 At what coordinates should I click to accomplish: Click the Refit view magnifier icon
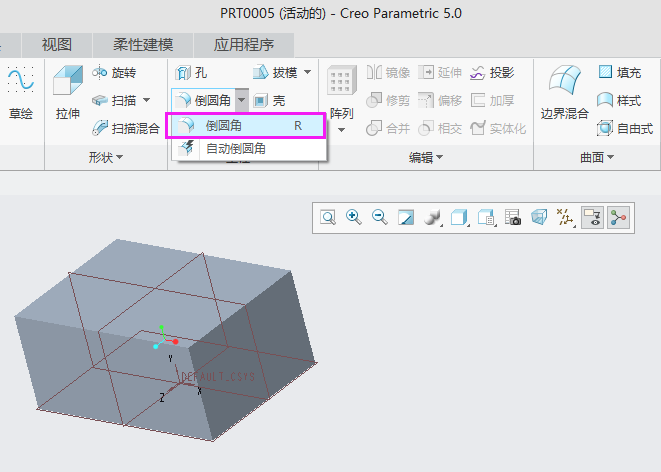click(x=328, y=217)
